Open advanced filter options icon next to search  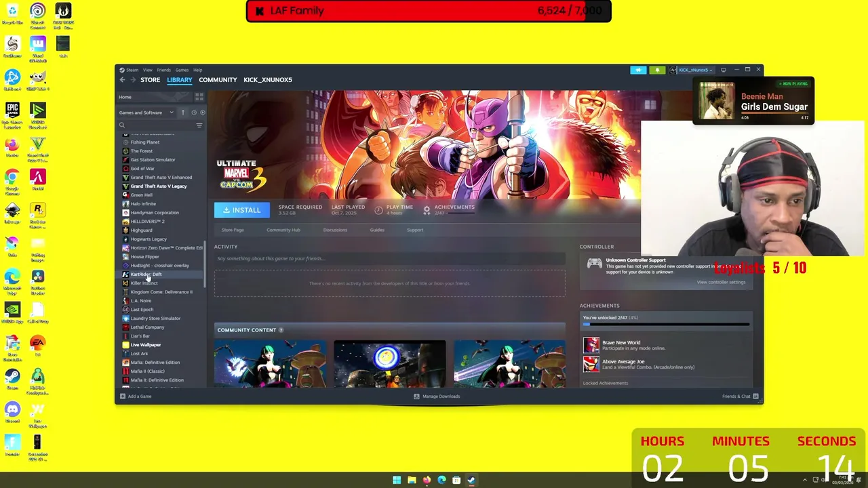(x=199, y=125)
